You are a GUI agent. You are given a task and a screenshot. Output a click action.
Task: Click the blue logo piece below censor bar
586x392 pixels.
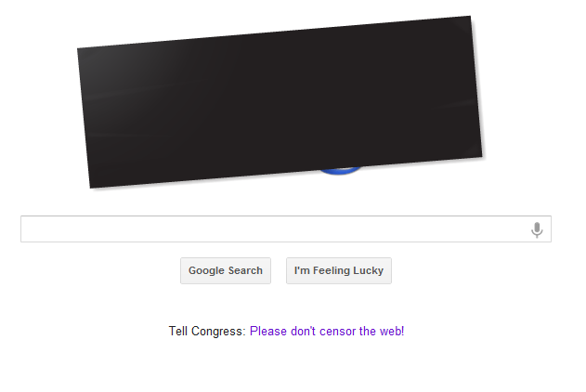pos(340,171)
